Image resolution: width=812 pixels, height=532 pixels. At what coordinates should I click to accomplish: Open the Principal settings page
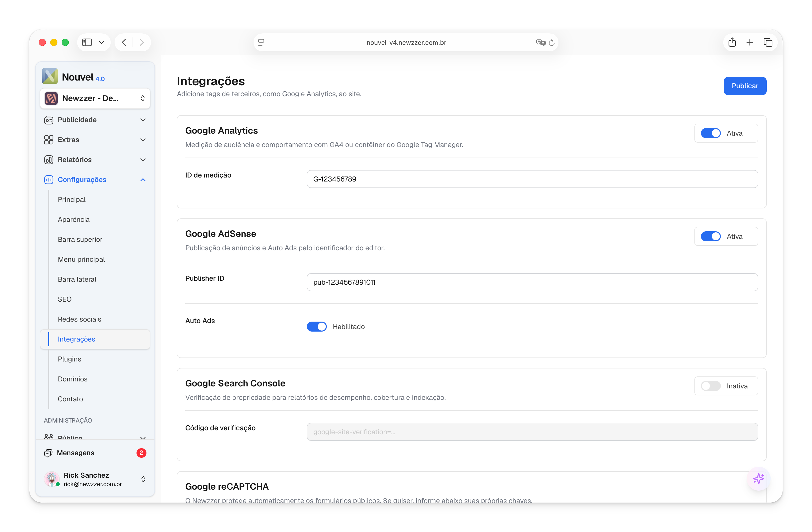(72, 199)
